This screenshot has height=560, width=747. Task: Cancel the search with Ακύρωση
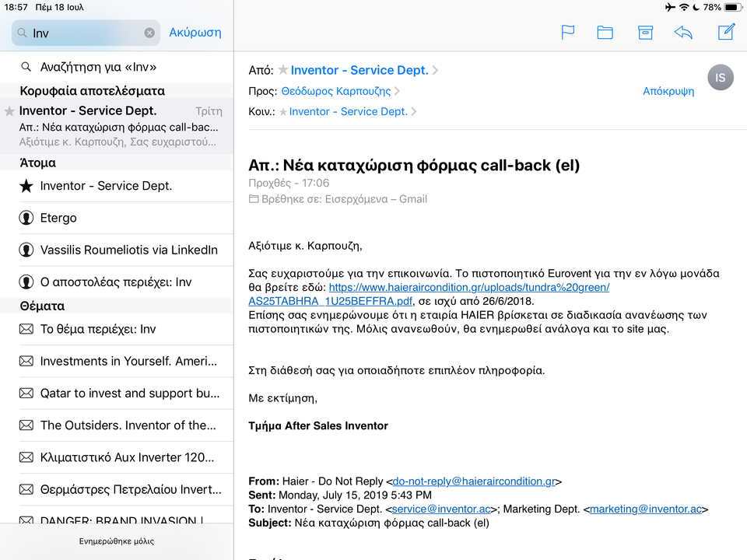pos(195,33)
